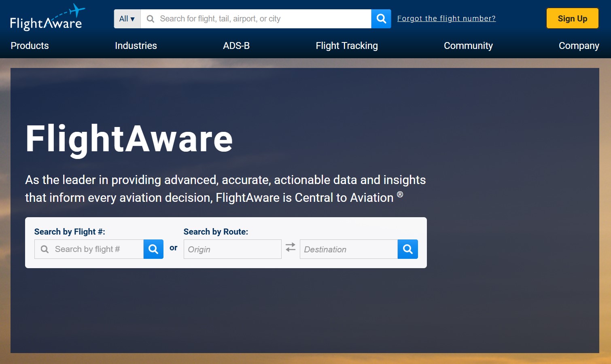Open the Industries menu
The height and width of the screenshot is (364, 611).
coord(136,46)
